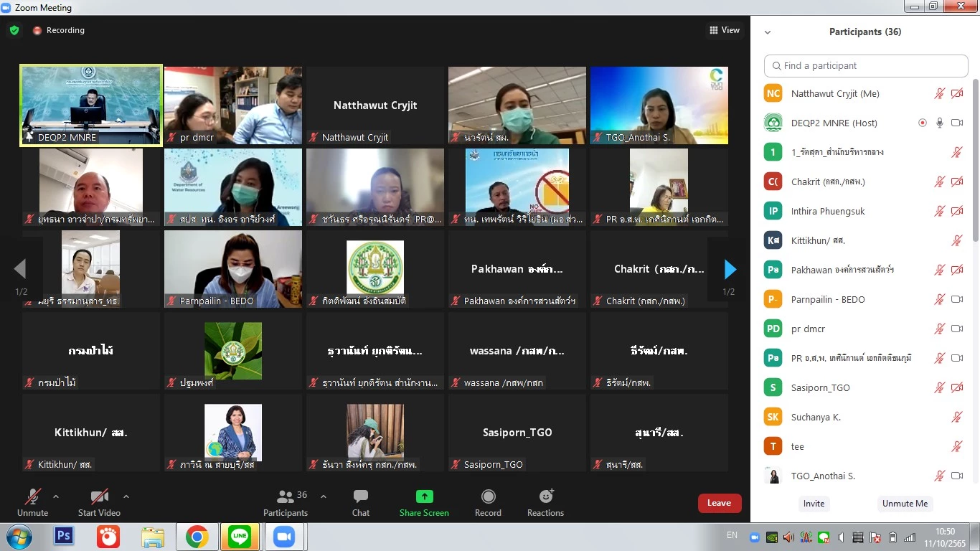Toggle DEQP2 MNRE host microphone icon

coord(939,123)
